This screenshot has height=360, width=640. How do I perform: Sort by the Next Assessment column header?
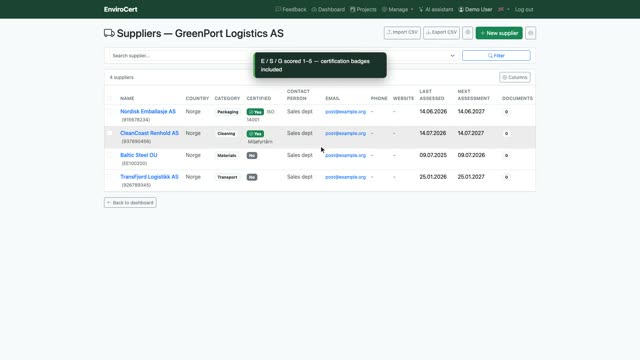point(473,95)
